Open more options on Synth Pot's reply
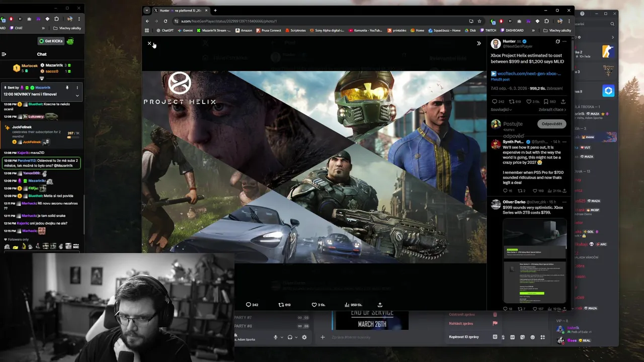This screenshot has width=644, height=362. pos(565,142)
